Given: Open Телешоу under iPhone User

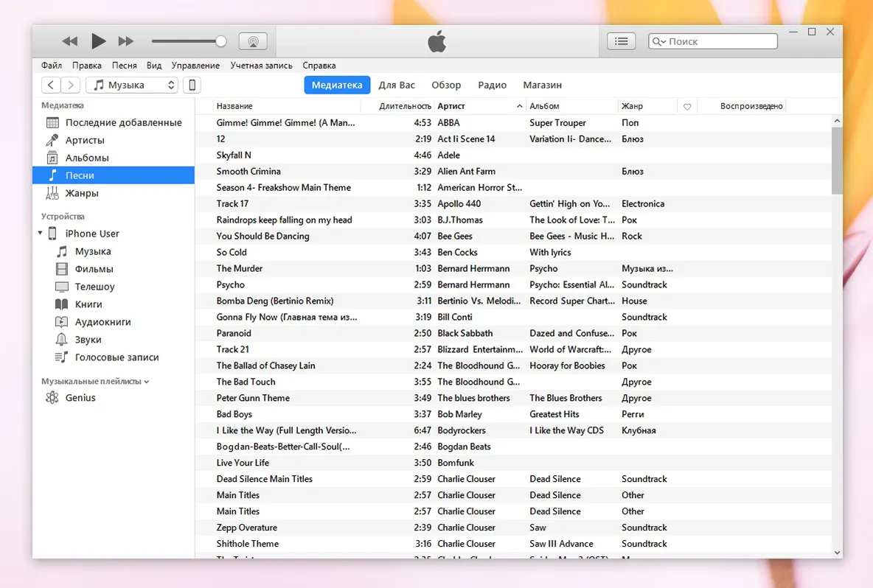Looking at the screenshot, I should 114,287.
